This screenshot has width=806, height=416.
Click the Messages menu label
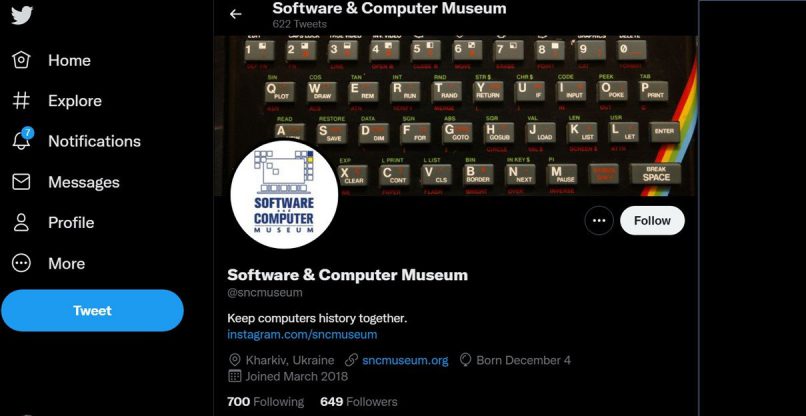click(84, 183)
